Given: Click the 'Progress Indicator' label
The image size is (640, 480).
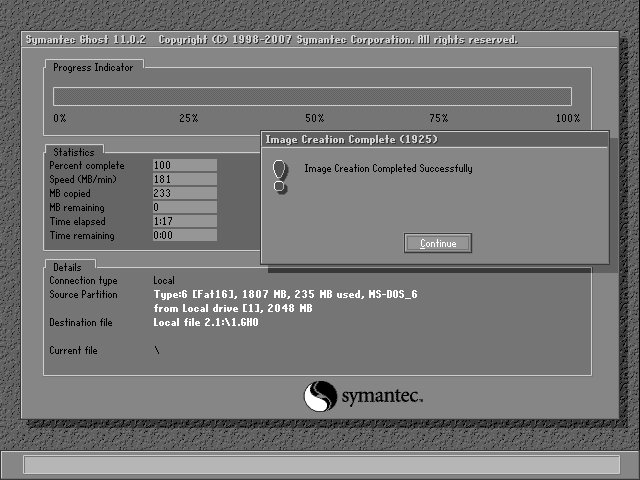Looking at the screenshot, I should (93, 68).
